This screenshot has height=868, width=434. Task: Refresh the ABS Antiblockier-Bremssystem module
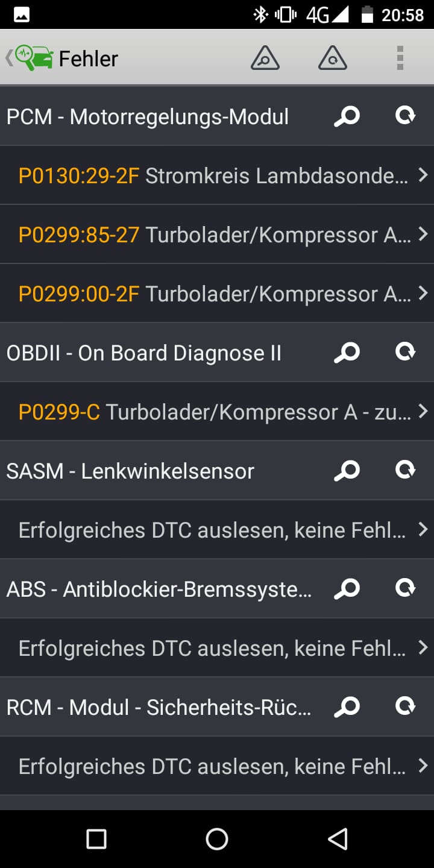[405, 588]
